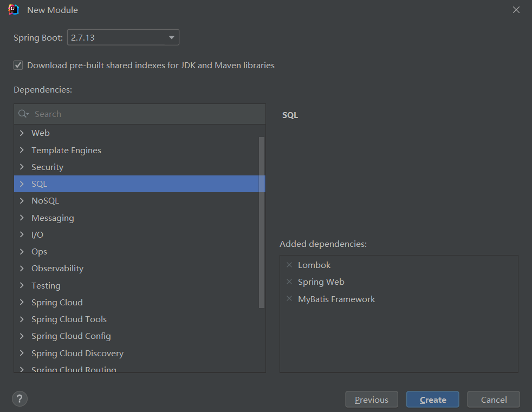532x412 pixels.
Task: Click the help question mark icon
Action: coord(20,400)
